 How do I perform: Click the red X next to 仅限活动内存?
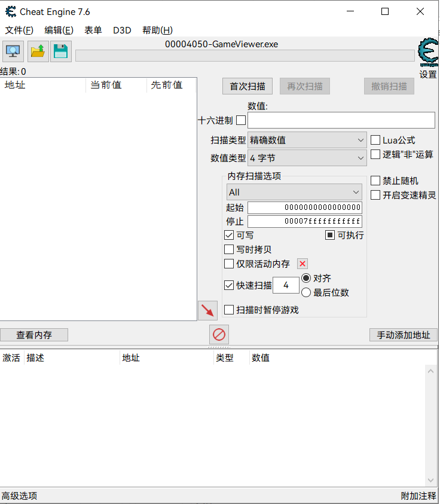(302, 264)
